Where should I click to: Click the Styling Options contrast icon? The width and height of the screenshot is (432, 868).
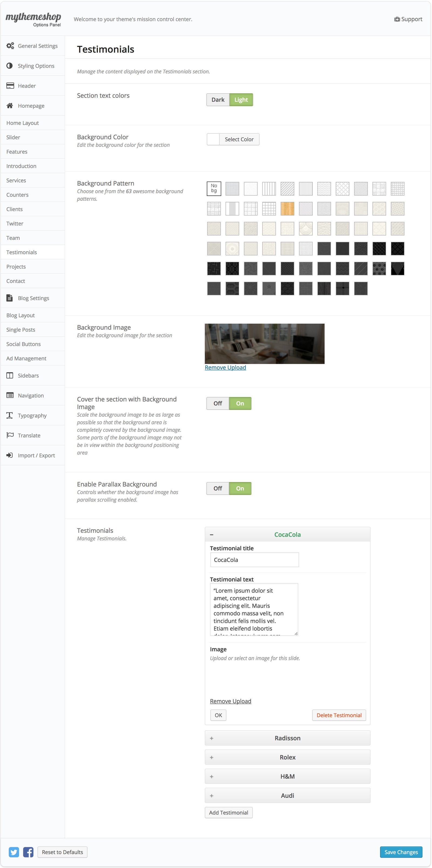[10, 66]
